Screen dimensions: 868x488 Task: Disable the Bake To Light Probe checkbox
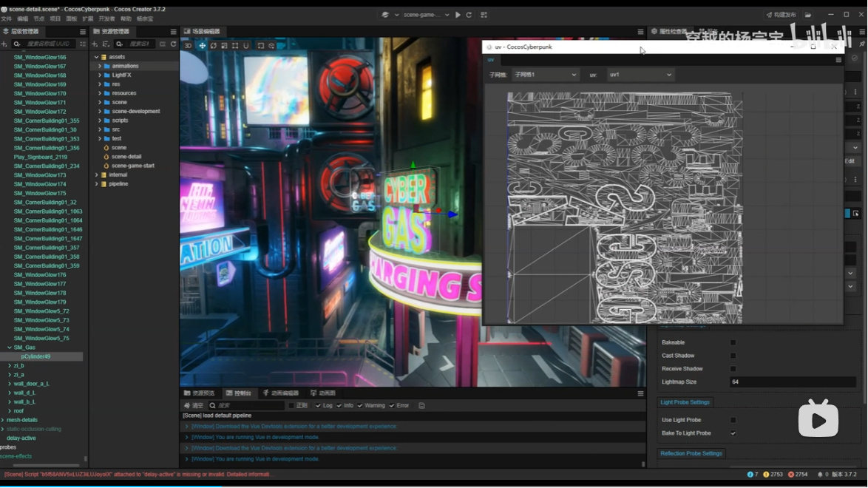click(x=733, y=433)
